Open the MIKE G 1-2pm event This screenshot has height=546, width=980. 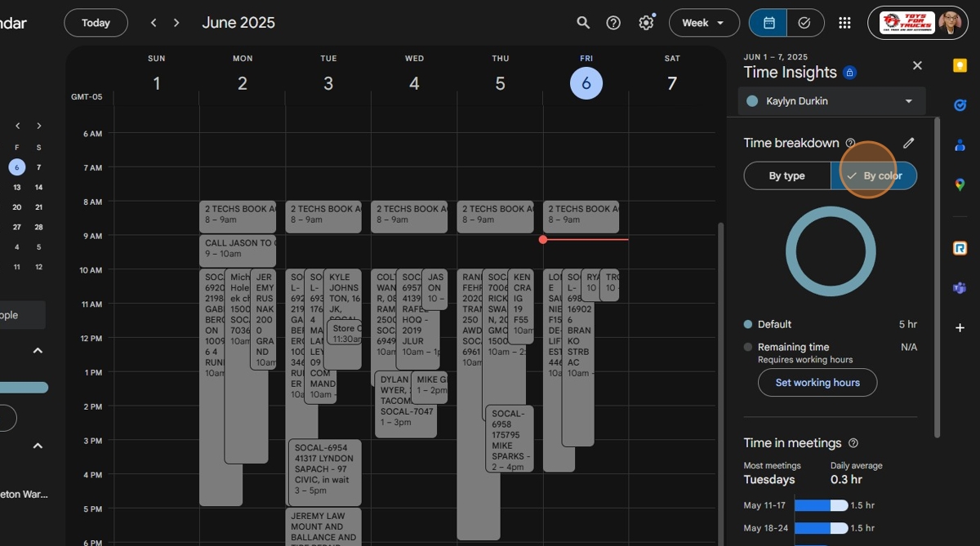[x=429, y=388]
